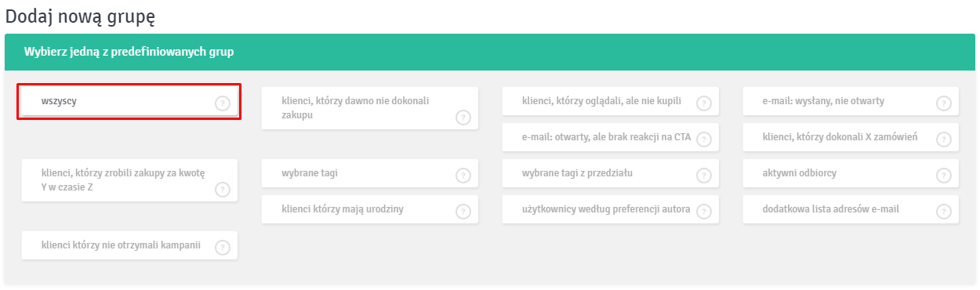Click question mark next to 'wybrane tagi'
980x290 pixels.
click(463, 175)
